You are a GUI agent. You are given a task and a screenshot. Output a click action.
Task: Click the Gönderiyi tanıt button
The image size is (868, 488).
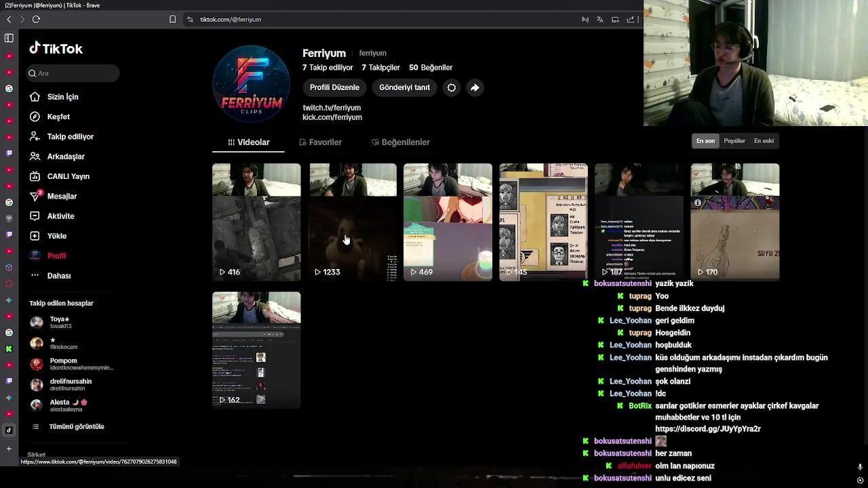pyautogui.click(x=404, y=87)
